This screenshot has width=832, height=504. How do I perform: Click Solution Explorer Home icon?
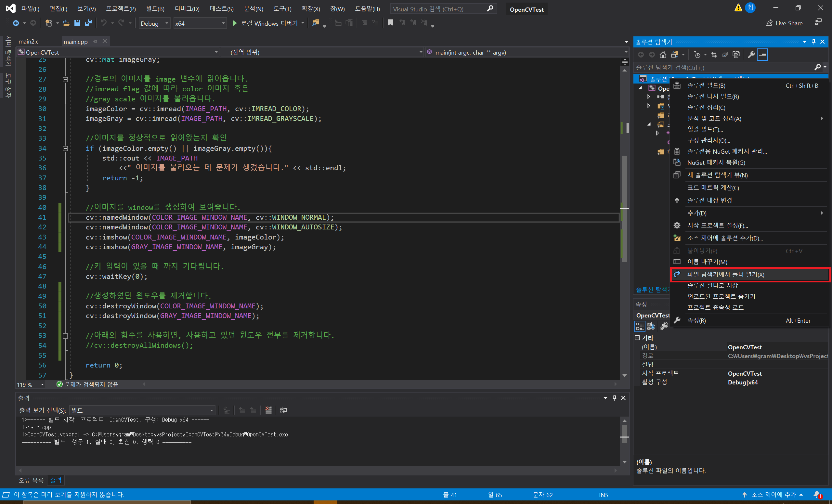663,54
